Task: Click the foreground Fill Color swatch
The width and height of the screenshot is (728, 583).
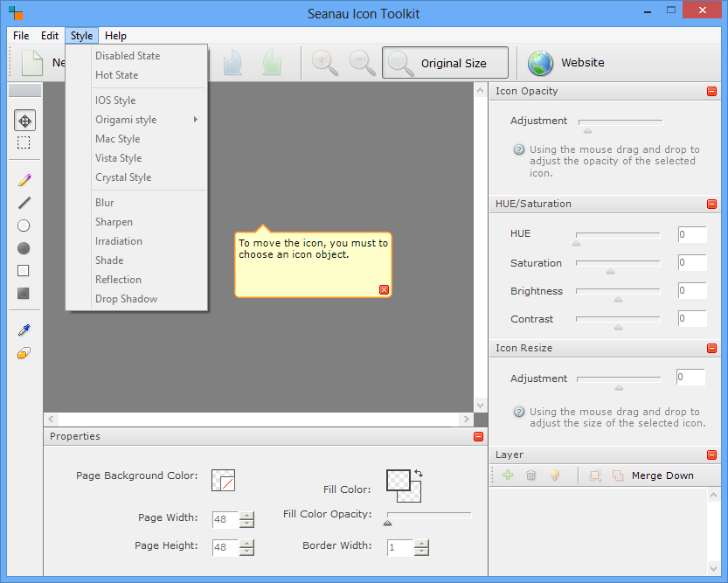Action: coord(399,481)
